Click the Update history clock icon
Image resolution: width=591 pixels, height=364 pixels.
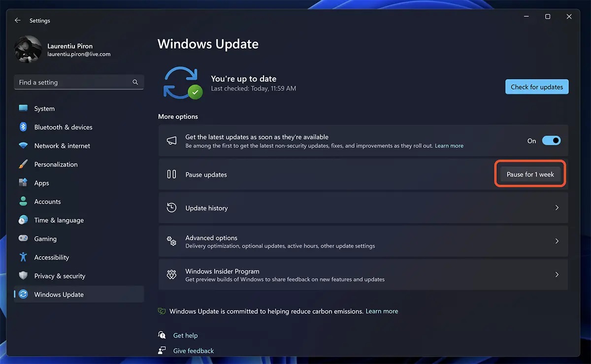(171, 208)
